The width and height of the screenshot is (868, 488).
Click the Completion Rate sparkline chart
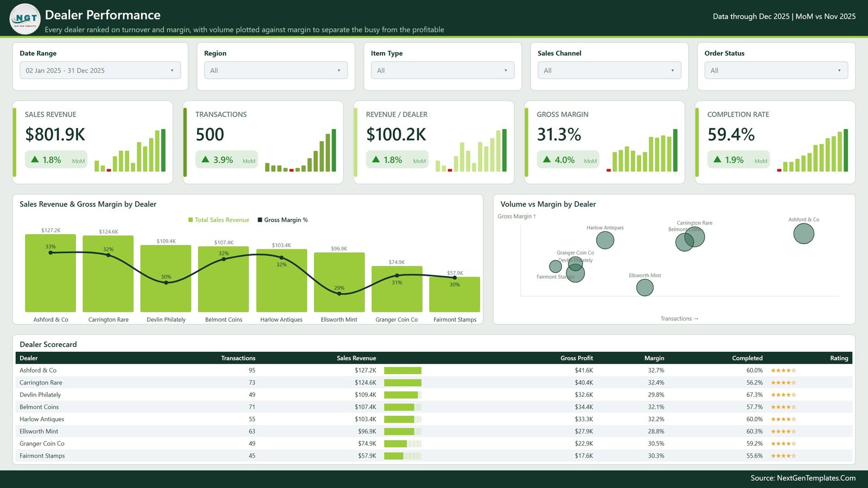[812, 150]
